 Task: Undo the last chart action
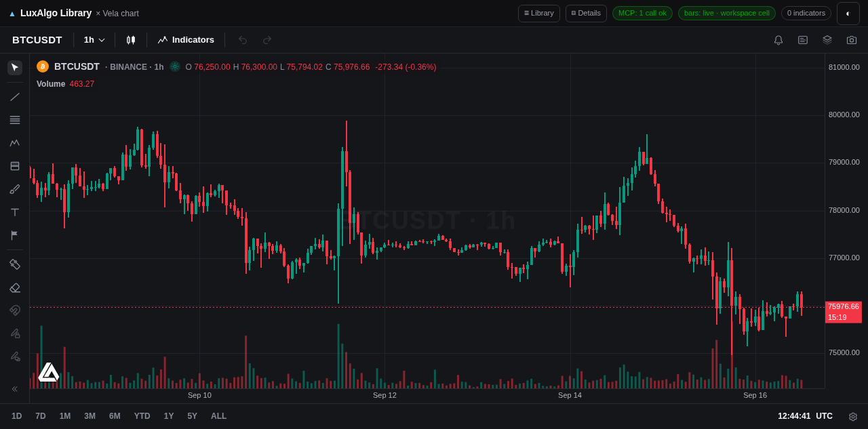pos(243,40)
